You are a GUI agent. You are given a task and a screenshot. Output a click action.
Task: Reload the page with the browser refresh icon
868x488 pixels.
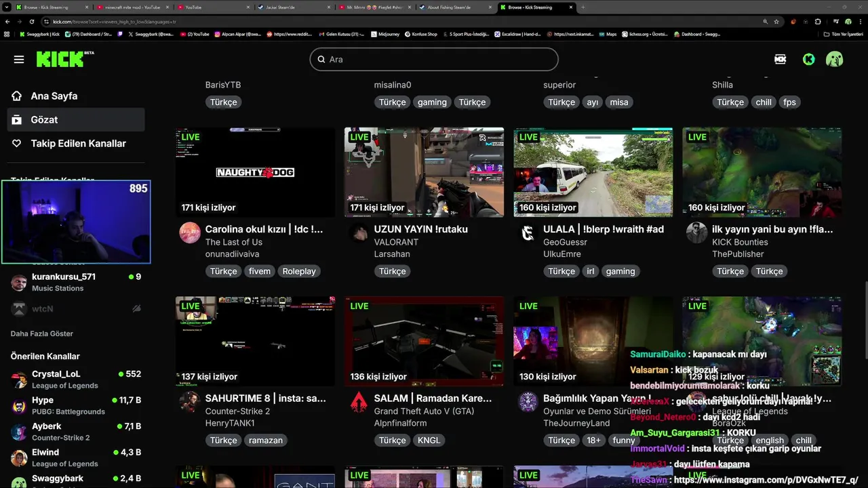[x=31, y=22]
